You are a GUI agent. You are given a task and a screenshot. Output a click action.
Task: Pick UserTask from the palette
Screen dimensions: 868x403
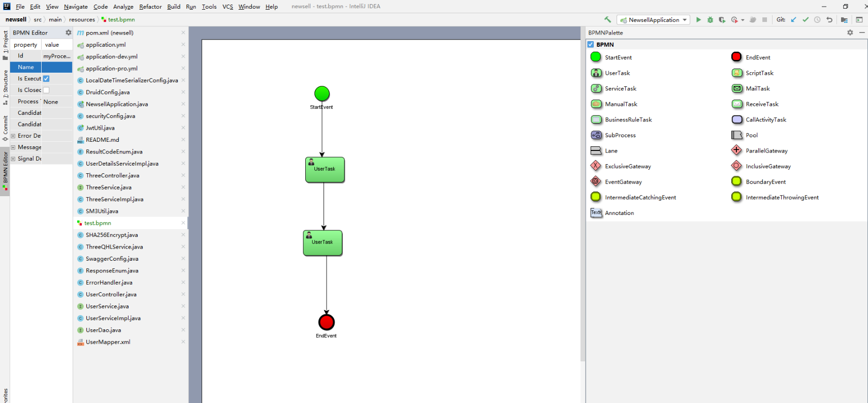coord(610,73)
